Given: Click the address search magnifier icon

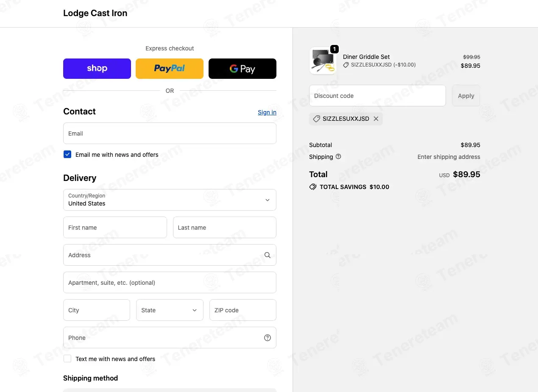Looking at the screenshot, I should 268,255.
